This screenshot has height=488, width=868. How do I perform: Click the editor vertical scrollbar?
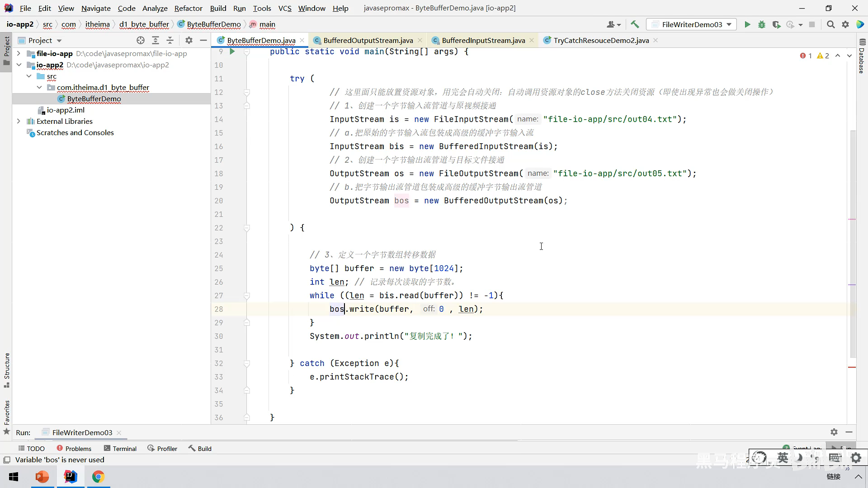pos(853,244)
